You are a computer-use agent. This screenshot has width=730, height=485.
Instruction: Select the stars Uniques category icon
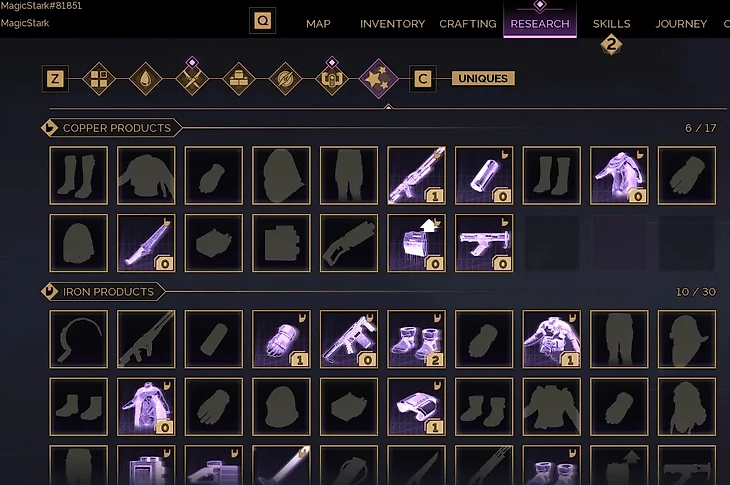tap(378, 79)
